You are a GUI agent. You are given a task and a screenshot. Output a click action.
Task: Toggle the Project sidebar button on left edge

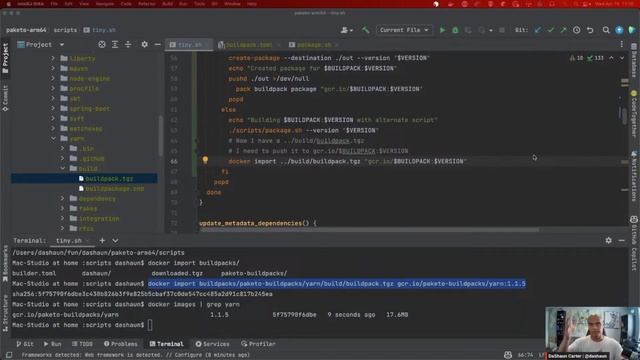pos(5,58)
